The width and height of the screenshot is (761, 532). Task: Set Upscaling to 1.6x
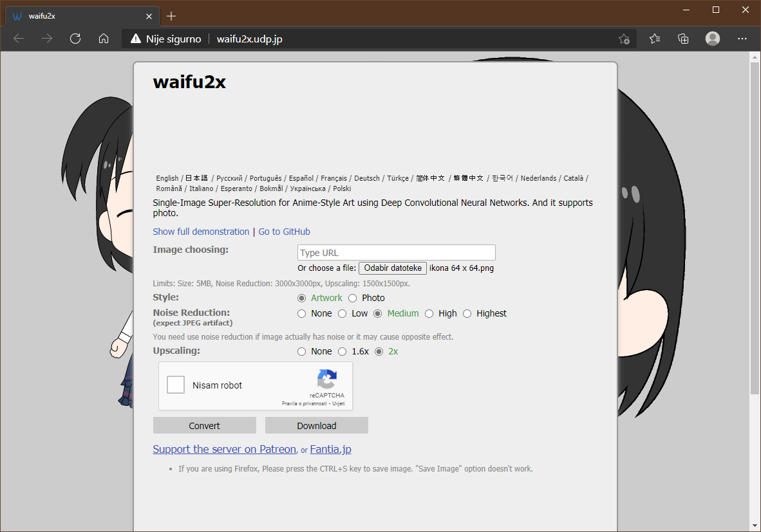[342, 351]
